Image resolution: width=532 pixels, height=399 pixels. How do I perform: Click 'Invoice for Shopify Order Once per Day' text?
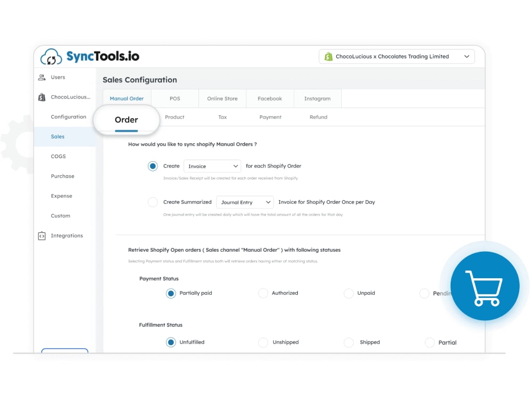point(327,202)
